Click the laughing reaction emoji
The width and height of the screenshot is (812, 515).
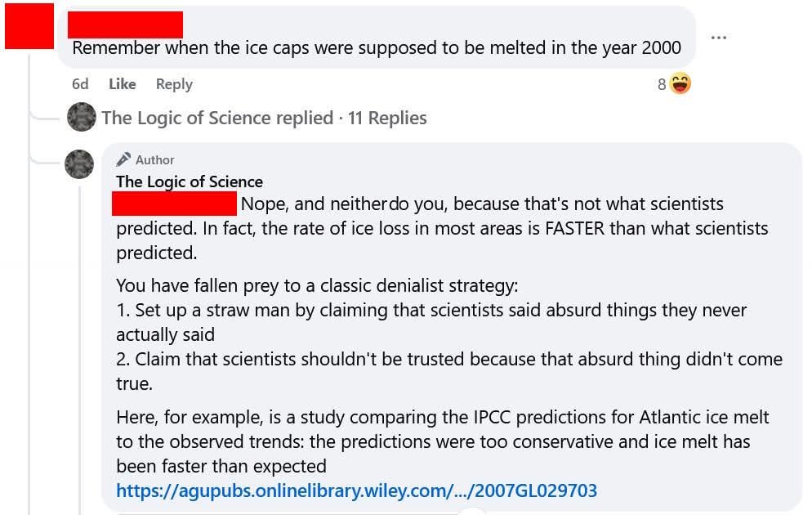(x=680, y=83)
